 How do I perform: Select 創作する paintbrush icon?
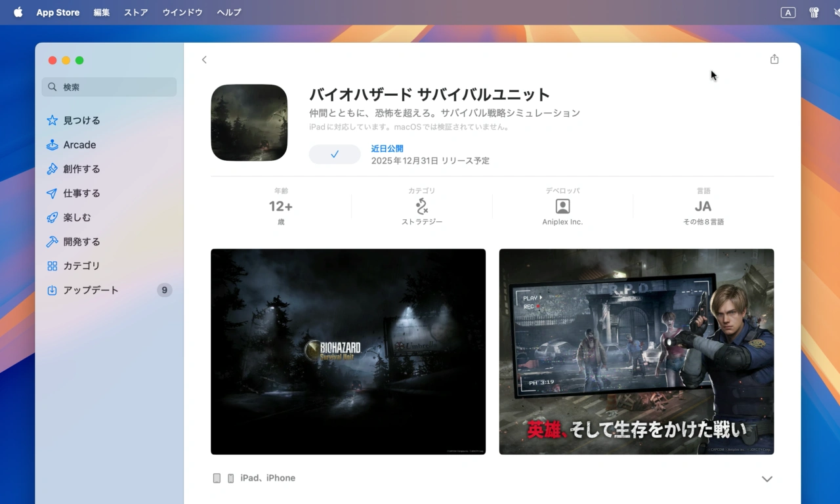pyautogui.click(x=52, y=169)
